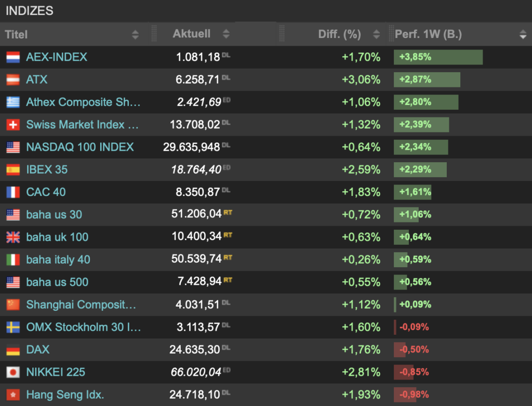
Task: Grab the column divider handle left of Aktuell
Action: click(x=154, y=34)
